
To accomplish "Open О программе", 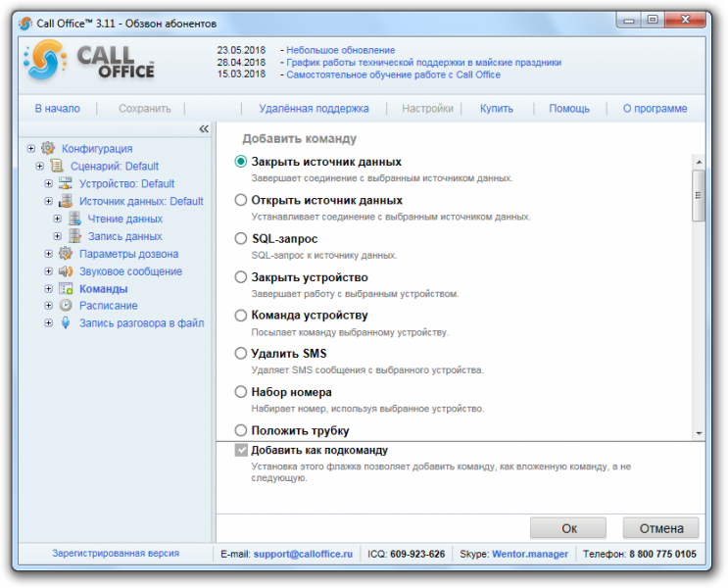I will point(655,108).
